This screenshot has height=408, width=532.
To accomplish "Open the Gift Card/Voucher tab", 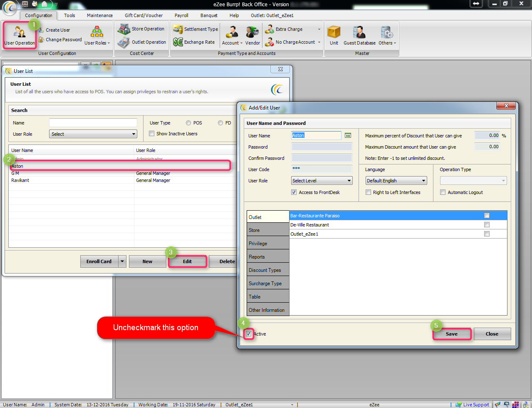I will [144, 15].
